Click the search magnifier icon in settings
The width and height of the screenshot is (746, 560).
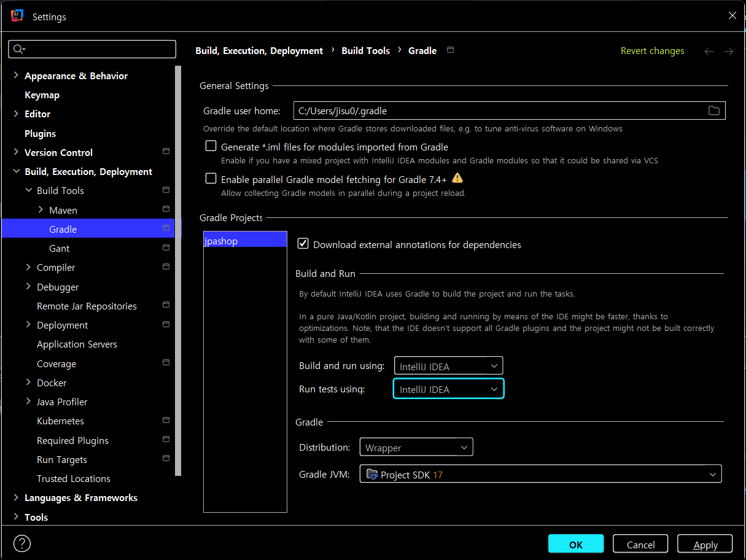(18, 49)
